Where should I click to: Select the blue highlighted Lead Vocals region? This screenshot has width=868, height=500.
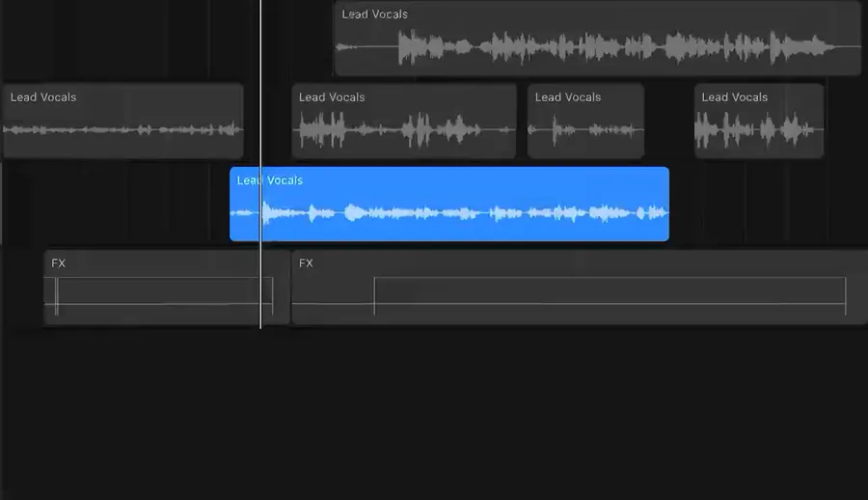coord(448,204)
